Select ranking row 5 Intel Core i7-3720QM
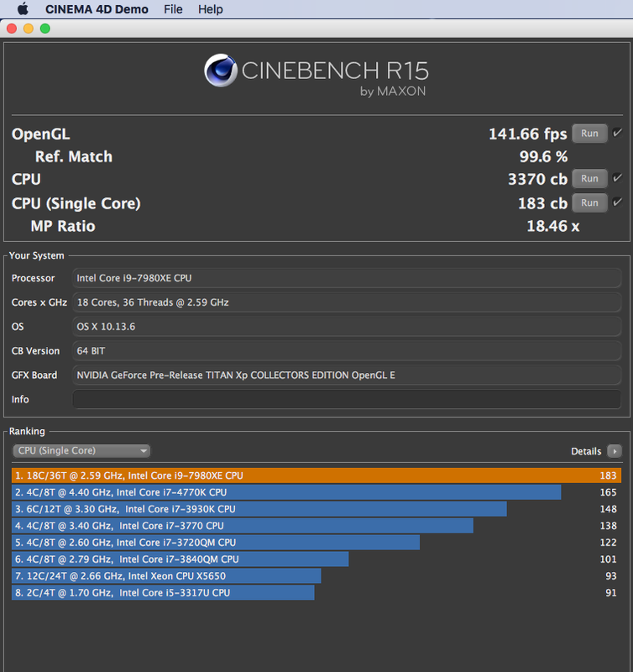The width and height of the screenshot is (633, 672). [316, 543]
